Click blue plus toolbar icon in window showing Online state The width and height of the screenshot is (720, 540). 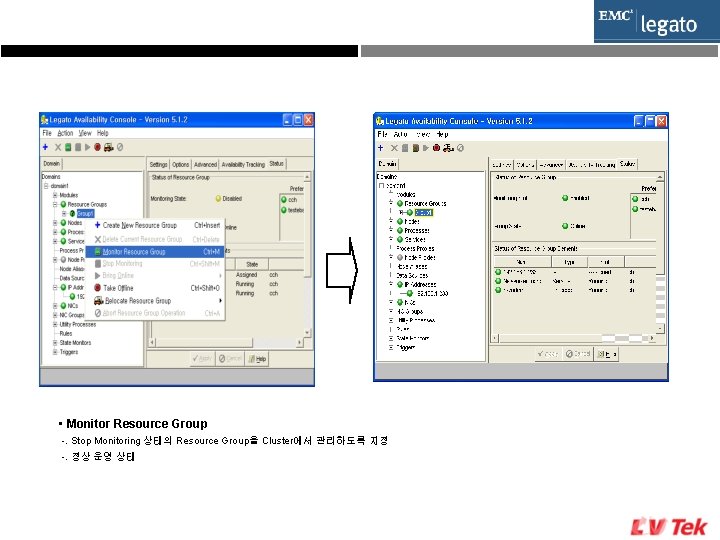click(x=380, y=148)
